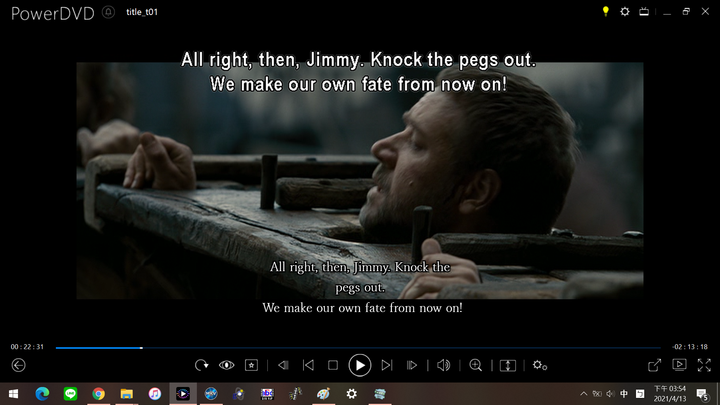Toggle the video aspect fit button
Image resolution: width=720 pixels, height=405 pixels.
508,365
